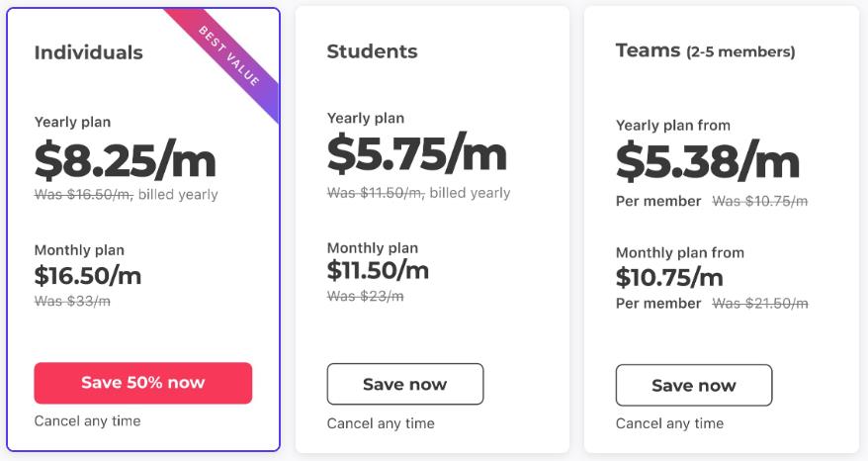The height and width of the screenshot is (461, 868).
Task: Click the $5.75/m Students yearly price
Action: 416,154
